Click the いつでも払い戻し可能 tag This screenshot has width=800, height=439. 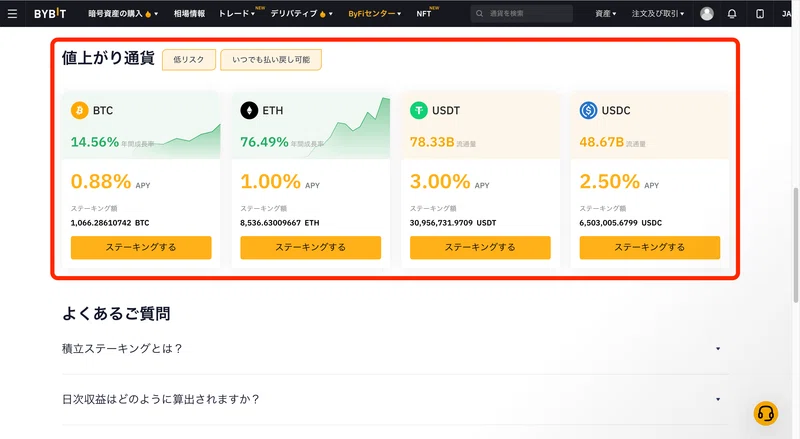coord(271,60)
